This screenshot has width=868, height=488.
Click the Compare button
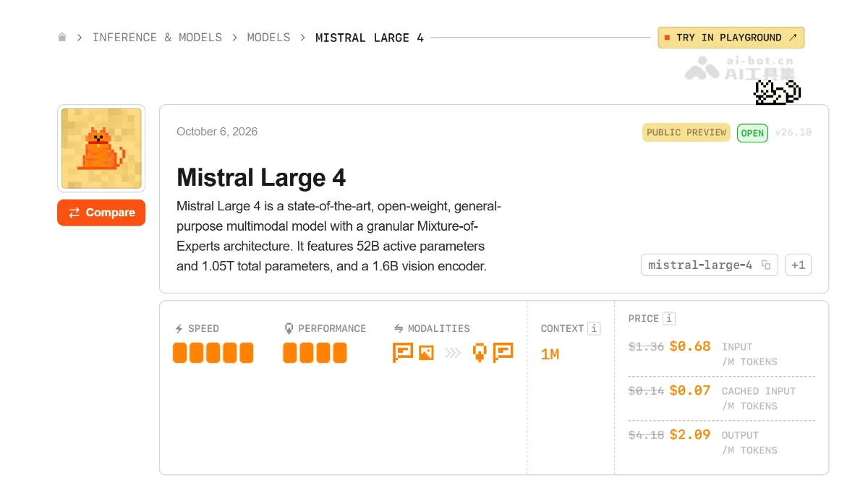101,213
